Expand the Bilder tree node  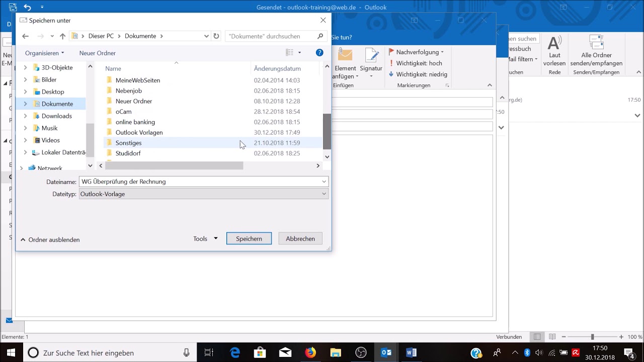coord(25,79)
